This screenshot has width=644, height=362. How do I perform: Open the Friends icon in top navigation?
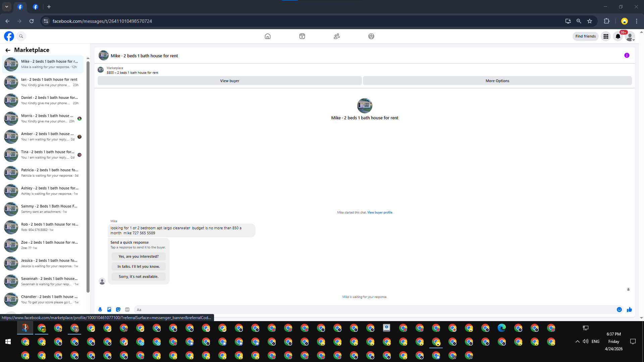pyautogui.click(x=337, y=36)
